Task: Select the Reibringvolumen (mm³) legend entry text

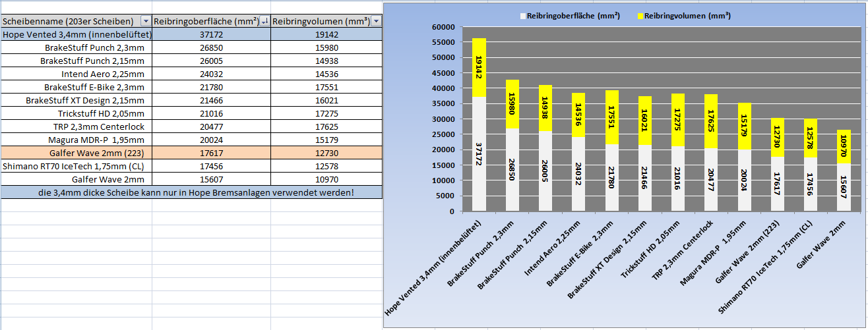Action: pyautogui.click(x=688, y=16)
